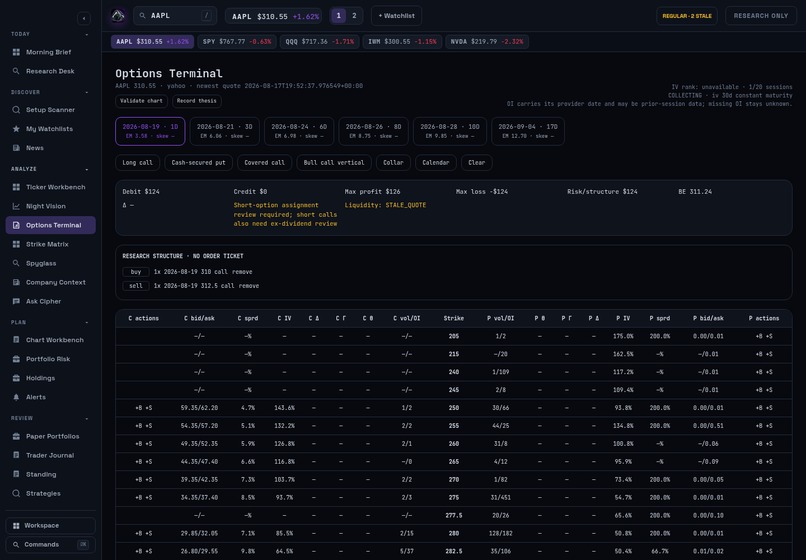Click the REGULAR 2 STALE status badge

tap(687, 16)
